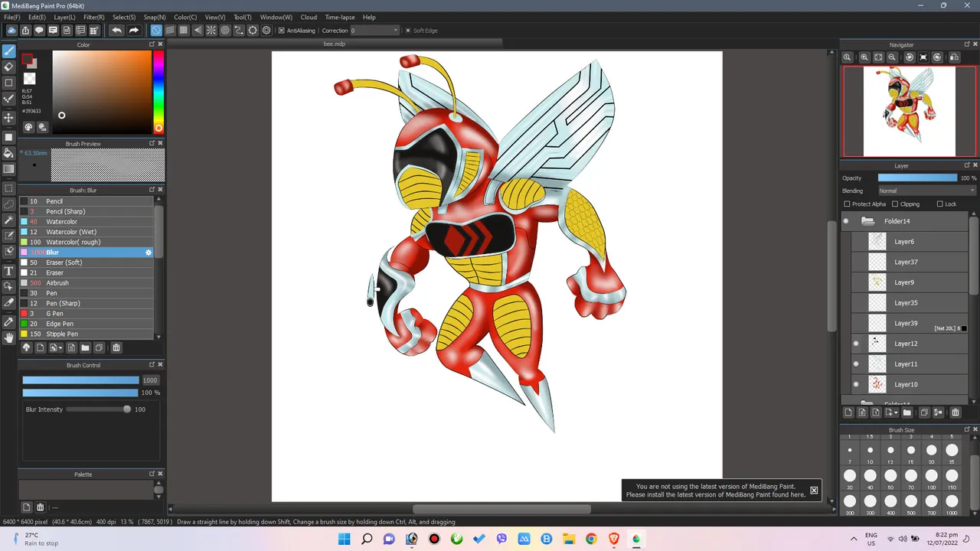Screen dimensions: 980x551
Task: Click zoom in icon in Navigator
Action: click(x=864, y=57)
